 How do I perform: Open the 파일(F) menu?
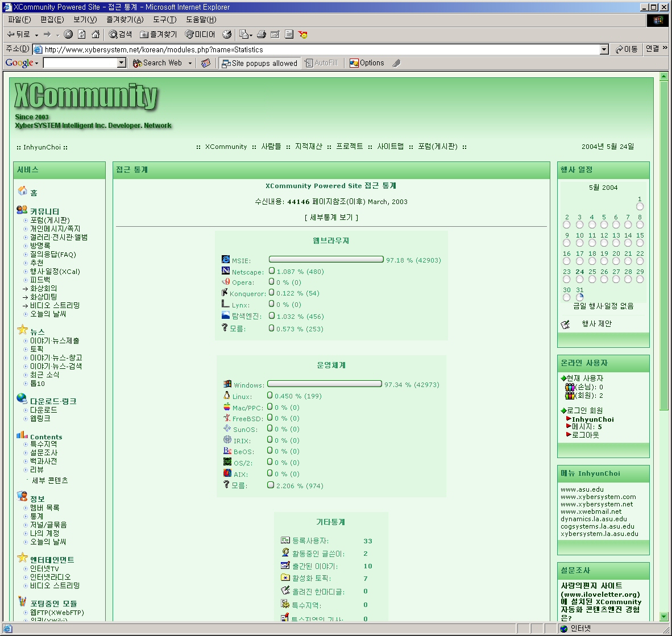coord(19,20)
